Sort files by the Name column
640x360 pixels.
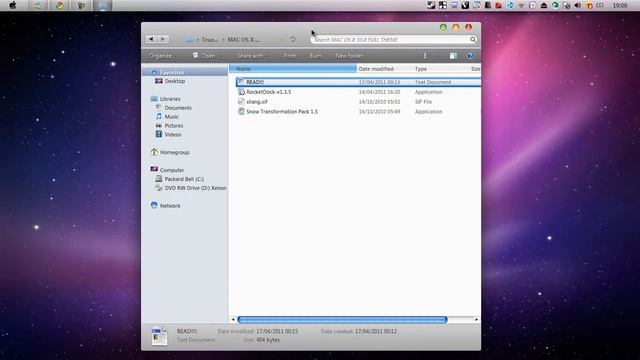pyautogui.click(x=293, y=69)
